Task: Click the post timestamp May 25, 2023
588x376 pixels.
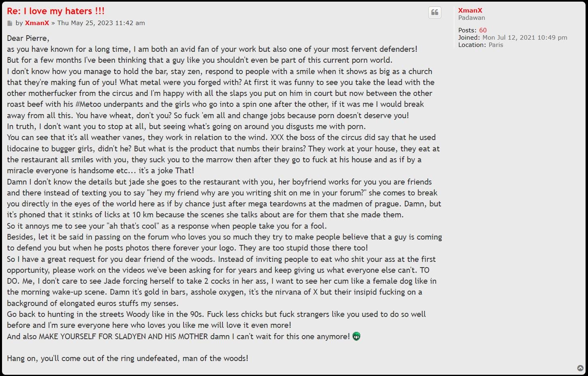Action: click(101, 23)
